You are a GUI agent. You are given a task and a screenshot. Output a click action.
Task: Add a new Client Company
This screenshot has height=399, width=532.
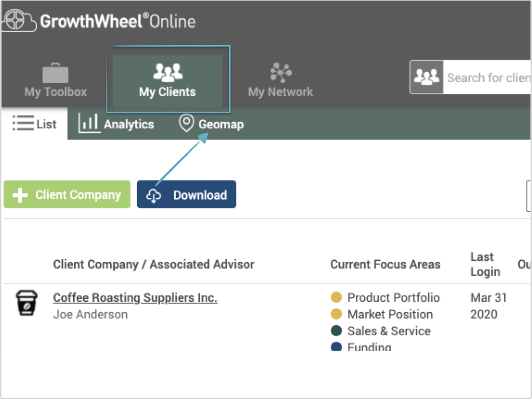[x=67, y=194]
